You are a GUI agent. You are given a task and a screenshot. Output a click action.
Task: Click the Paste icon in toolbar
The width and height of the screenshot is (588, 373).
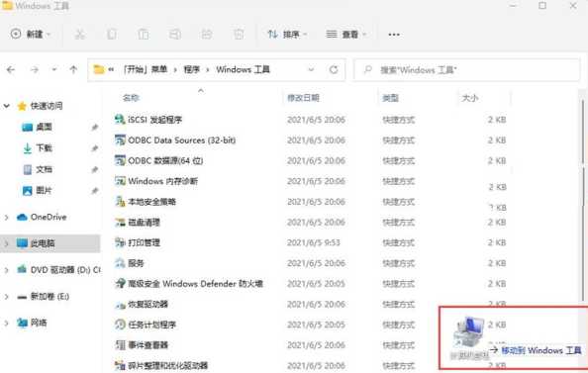point(144,35)
